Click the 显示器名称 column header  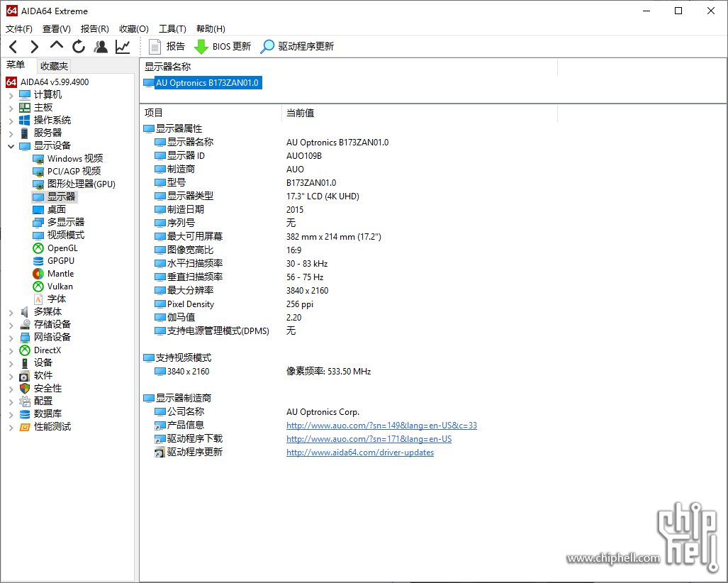(x=348, y=67)
